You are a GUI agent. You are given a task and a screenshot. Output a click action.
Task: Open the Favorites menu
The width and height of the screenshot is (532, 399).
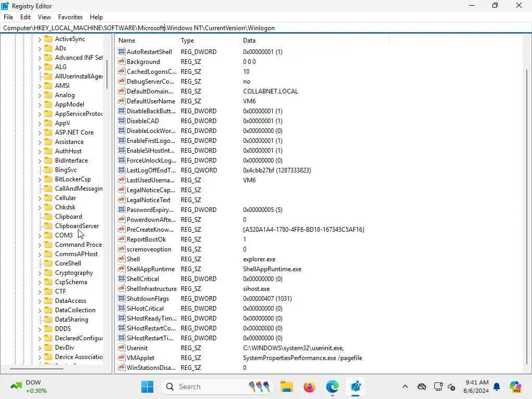[x=70, y=17]
